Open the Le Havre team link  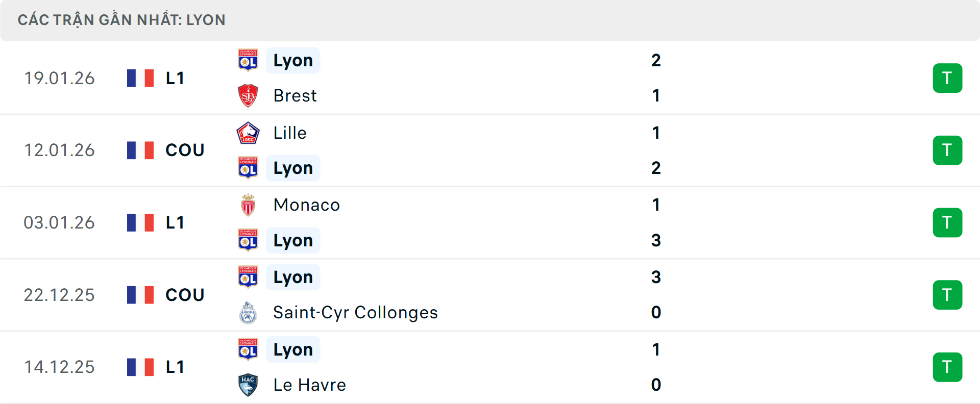(309, 385)
